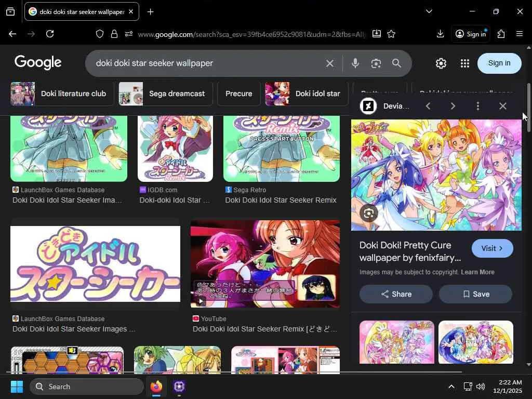The width and height of the screenshot is (532, 399).
Task: Go back to previous page
Action: (x=12, y=34)
